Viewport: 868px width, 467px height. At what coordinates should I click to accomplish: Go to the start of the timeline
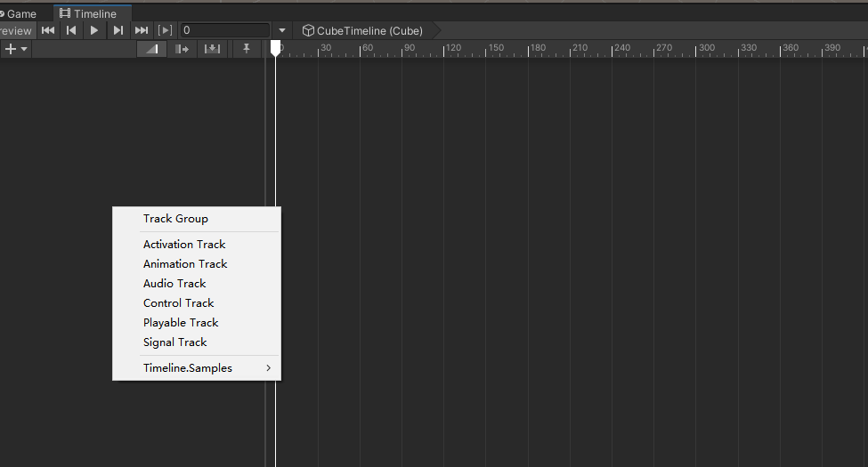(x=48, y=30)
